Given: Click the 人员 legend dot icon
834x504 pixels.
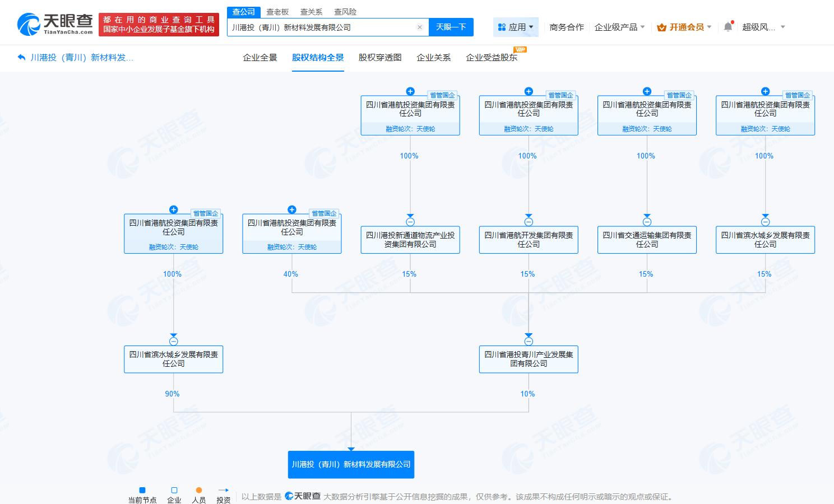Looking at the screenshot, I should click(198, 489).
